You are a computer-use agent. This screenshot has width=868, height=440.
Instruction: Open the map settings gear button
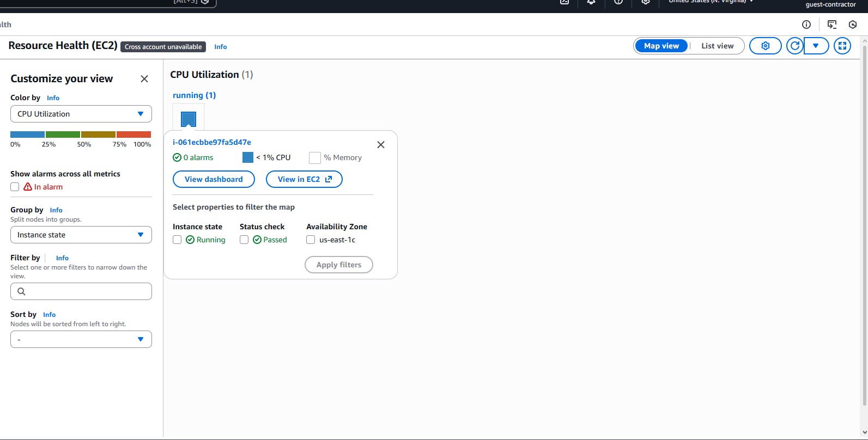765,46
